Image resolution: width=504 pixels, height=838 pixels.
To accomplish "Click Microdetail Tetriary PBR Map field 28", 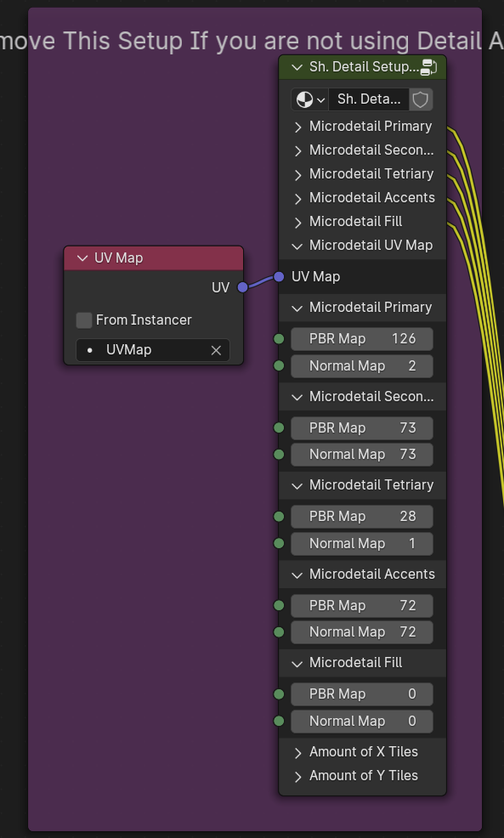I will point(362,517).
